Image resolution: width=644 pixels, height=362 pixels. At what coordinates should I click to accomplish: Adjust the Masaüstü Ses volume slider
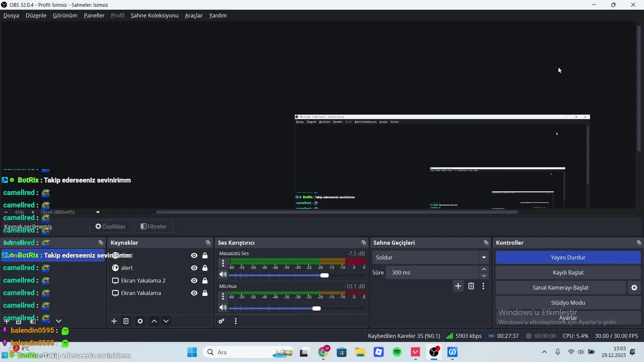point(297,275)
